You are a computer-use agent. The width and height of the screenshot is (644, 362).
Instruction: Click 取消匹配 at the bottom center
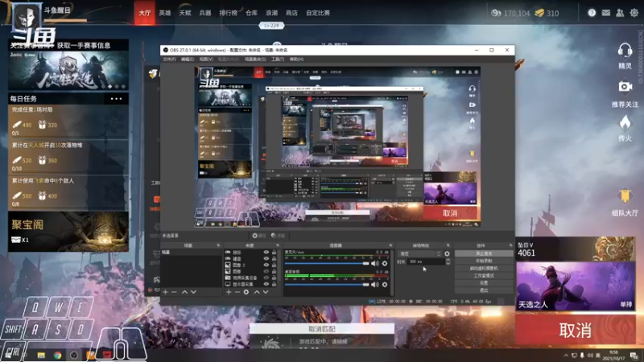pyautogui.click(x=321, y=329)
